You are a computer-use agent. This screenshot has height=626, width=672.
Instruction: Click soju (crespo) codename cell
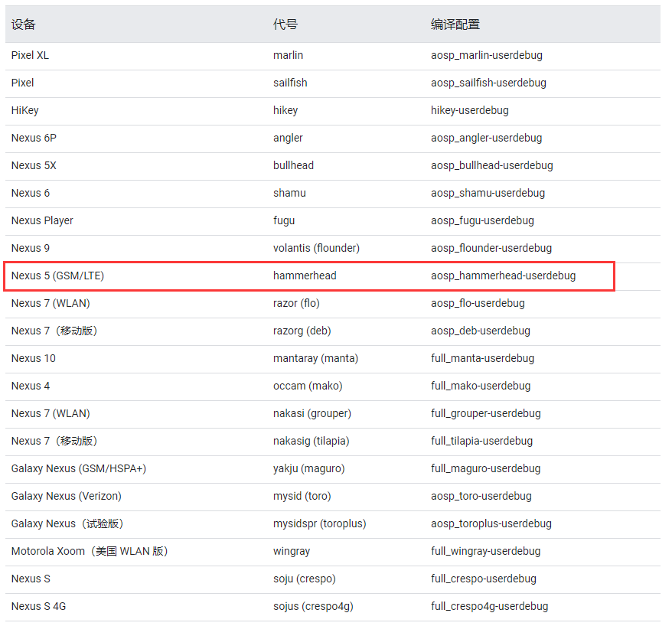pyautogui.click(x=305, y=579)
